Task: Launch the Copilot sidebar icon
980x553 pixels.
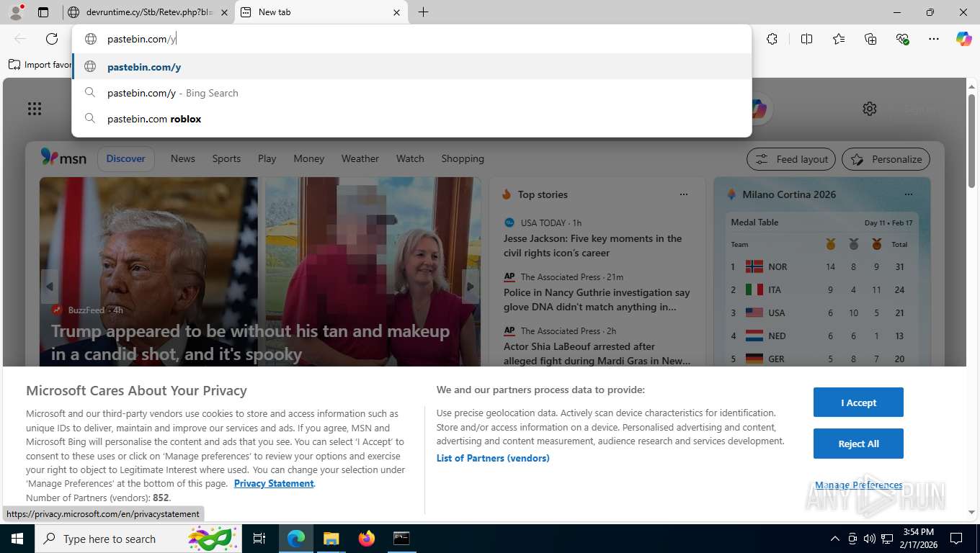Action: point(963,39)
